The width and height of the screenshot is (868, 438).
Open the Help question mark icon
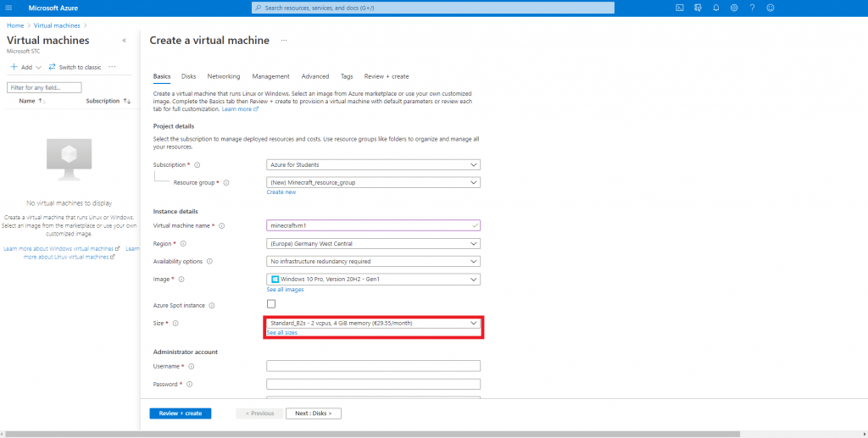(x=752, y=8)
